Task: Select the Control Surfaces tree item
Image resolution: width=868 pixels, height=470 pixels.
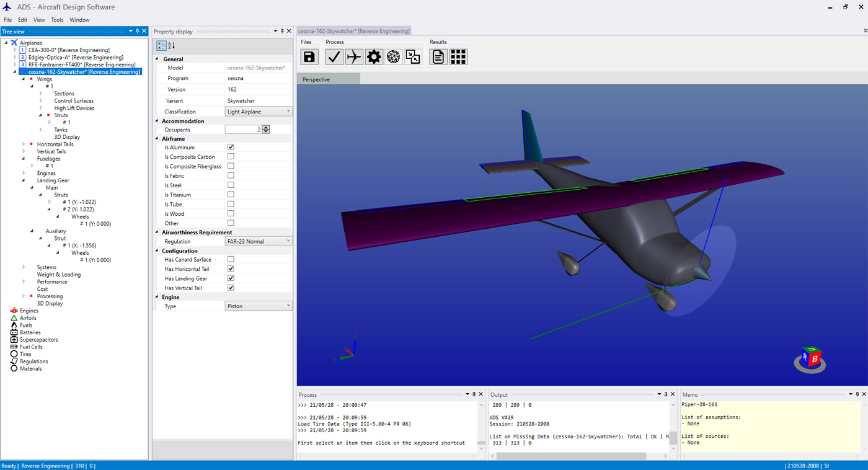Action: (74, 101)
